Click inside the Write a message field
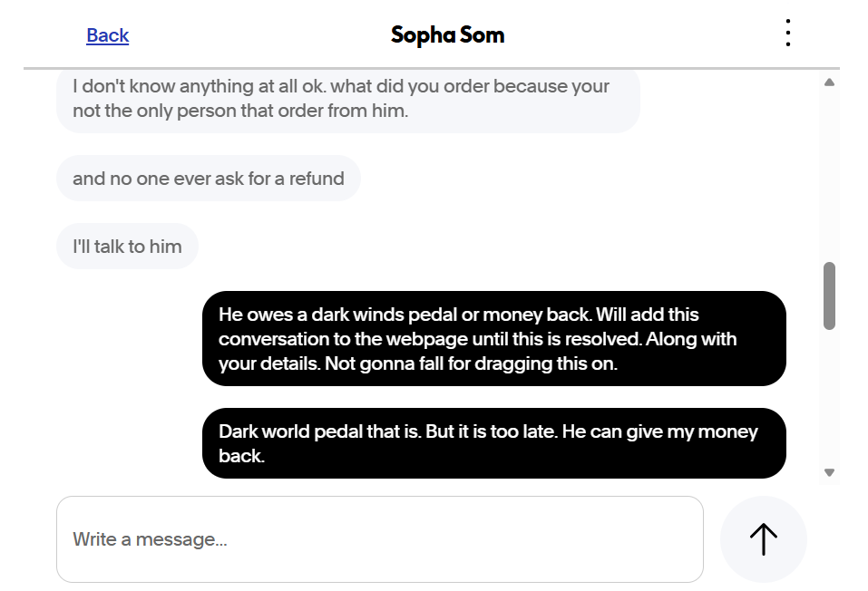This screenshot has height=591, width=868. 380,538
